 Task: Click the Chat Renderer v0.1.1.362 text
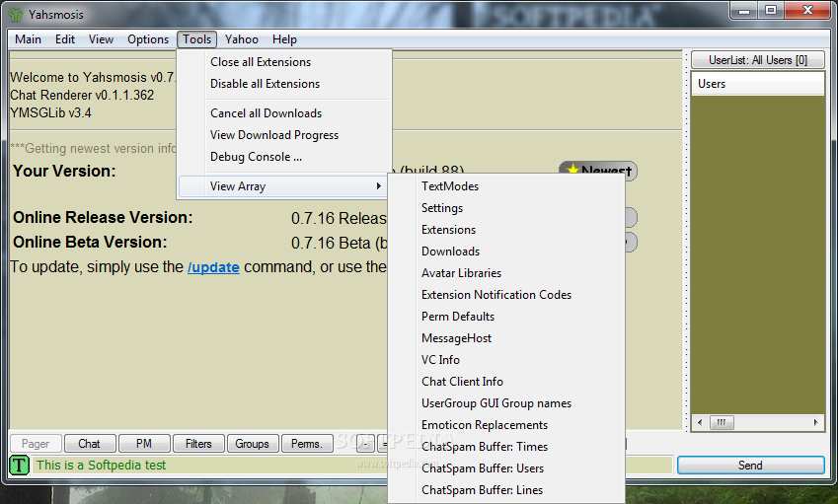click(82, 95)
